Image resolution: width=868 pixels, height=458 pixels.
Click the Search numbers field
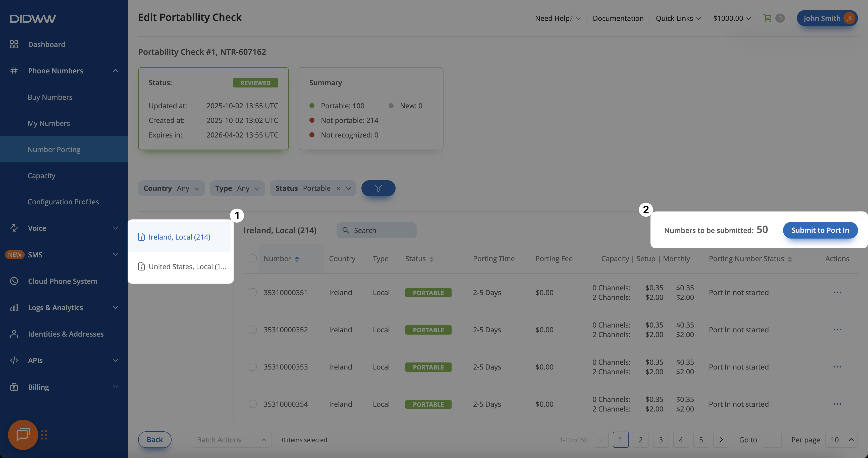tap(377, 230)
